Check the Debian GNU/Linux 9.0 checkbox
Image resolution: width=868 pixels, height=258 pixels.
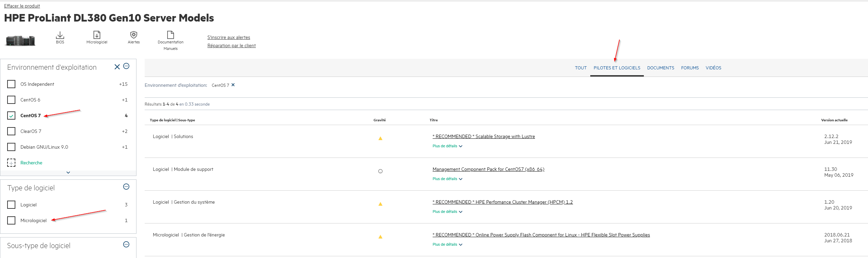pyautogui.click(x=11, y=147)
